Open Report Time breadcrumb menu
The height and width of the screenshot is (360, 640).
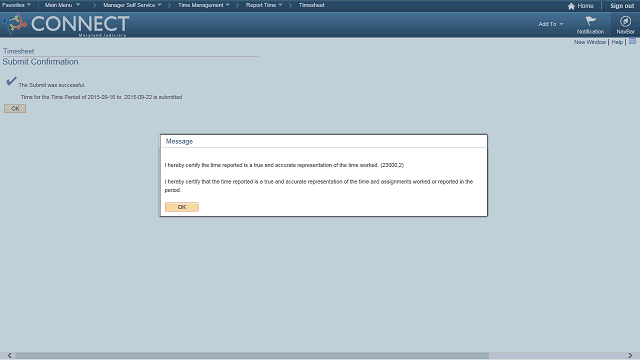[264, 5]
